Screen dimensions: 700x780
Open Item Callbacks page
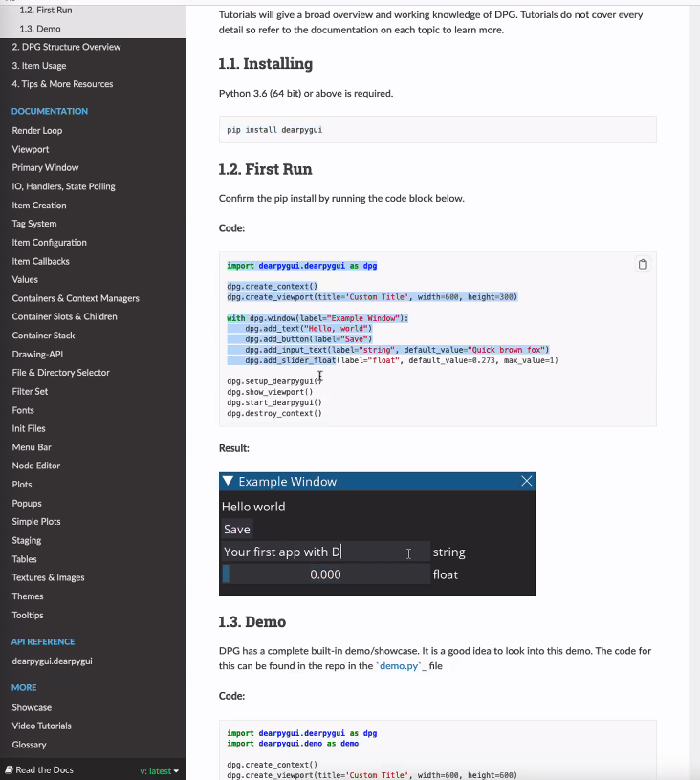tap(40, 261)
